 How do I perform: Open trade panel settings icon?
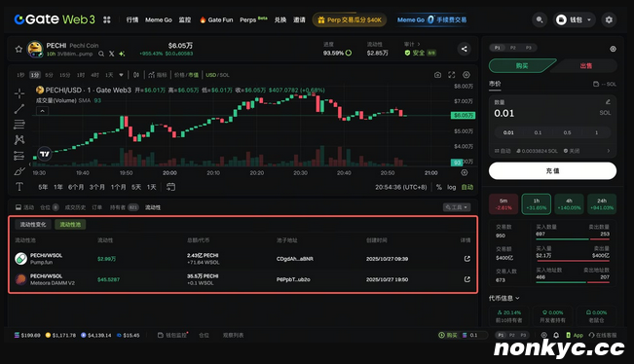[613, 49]
